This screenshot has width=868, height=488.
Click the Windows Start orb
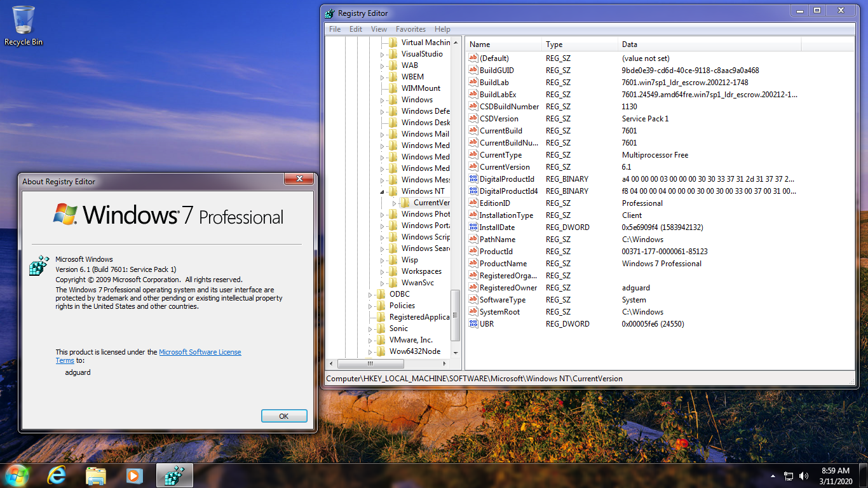coord(17,475)
